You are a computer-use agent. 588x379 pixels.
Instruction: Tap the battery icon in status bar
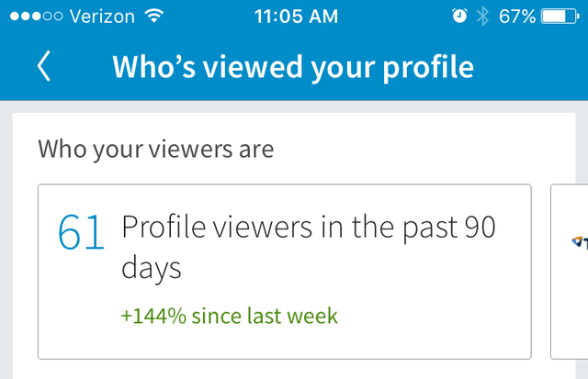pos(560,17)
